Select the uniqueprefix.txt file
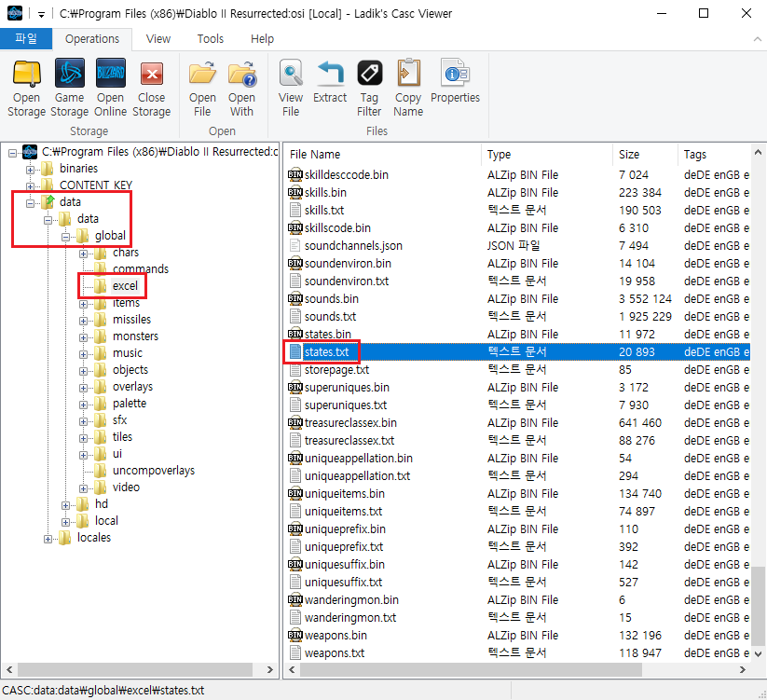This screenshot has width=767, height=700. pos(344,547)
